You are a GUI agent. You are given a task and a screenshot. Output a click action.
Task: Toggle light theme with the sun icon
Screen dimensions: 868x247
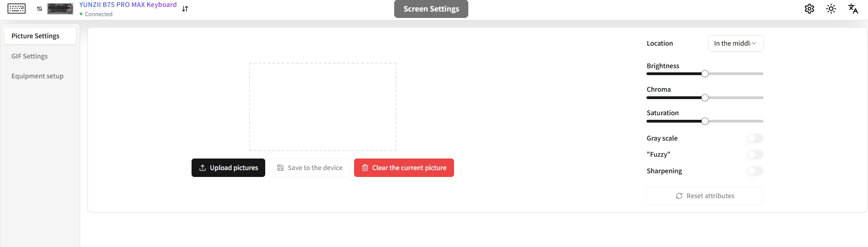coord(831,9)
